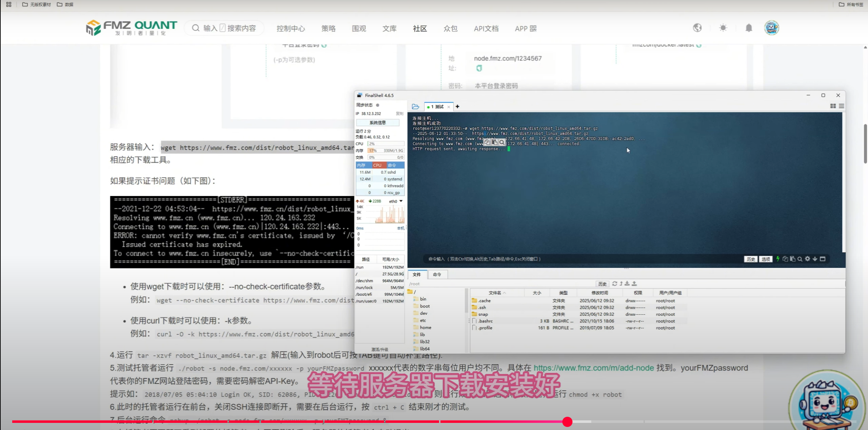868x430 pixels.
Task: Expand the eth0 network interface dropdown
Action: pyautogui.click(x=401, y=201)
